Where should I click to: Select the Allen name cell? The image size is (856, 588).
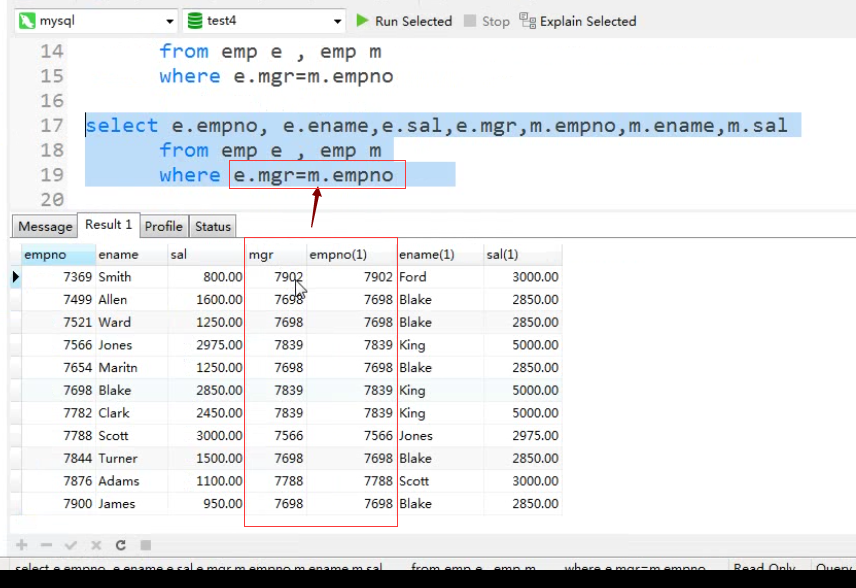click(132, 300)
